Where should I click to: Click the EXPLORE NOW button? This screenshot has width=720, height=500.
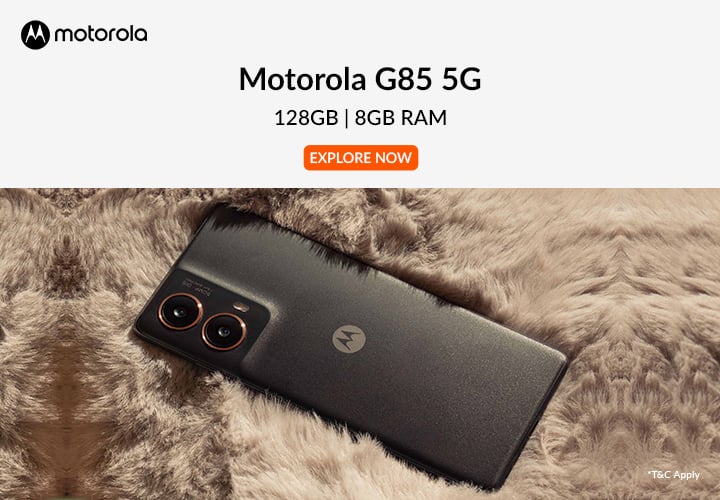pyautogui.click(x=361, y=158)
